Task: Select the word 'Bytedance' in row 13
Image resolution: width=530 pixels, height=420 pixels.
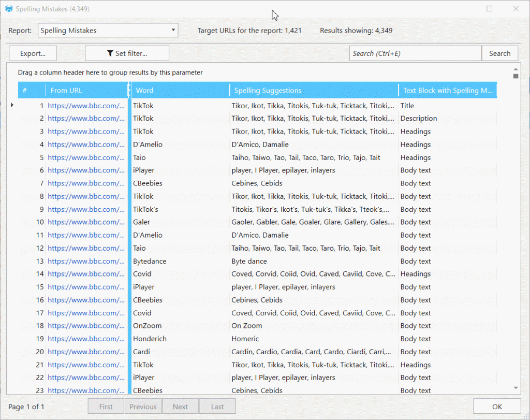Action: (x=150, y=262)
